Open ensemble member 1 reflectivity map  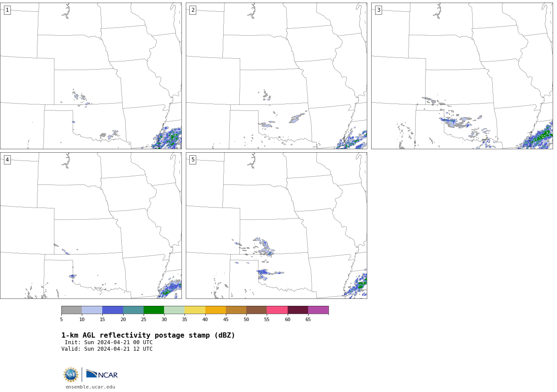[91, 76]
